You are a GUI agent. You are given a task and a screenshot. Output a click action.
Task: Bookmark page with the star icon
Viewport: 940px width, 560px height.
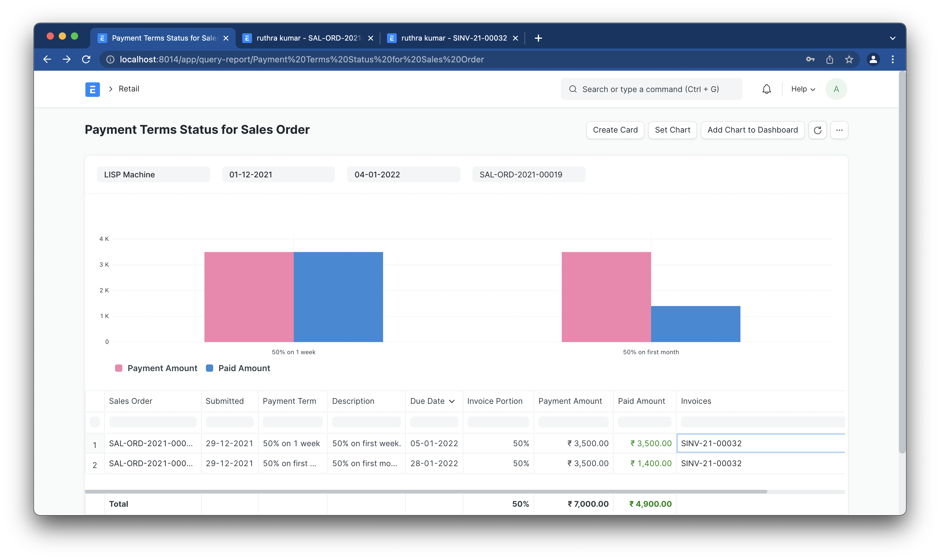point(849,59)
